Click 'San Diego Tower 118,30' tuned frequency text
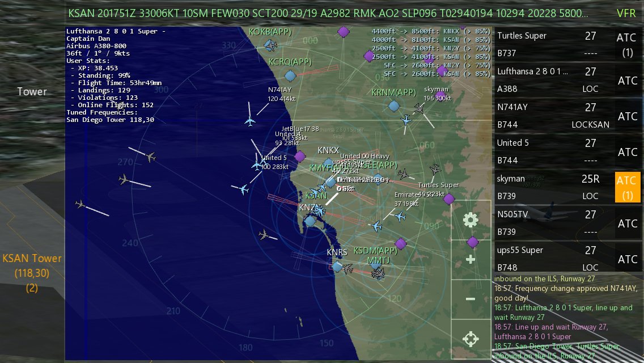 point(110,120)
